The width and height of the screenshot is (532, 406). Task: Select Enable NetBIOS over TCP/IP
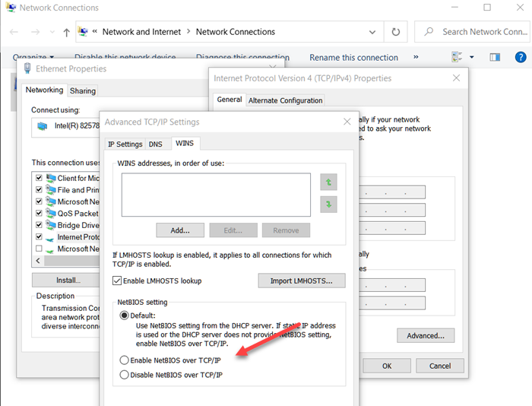[125, 360]
